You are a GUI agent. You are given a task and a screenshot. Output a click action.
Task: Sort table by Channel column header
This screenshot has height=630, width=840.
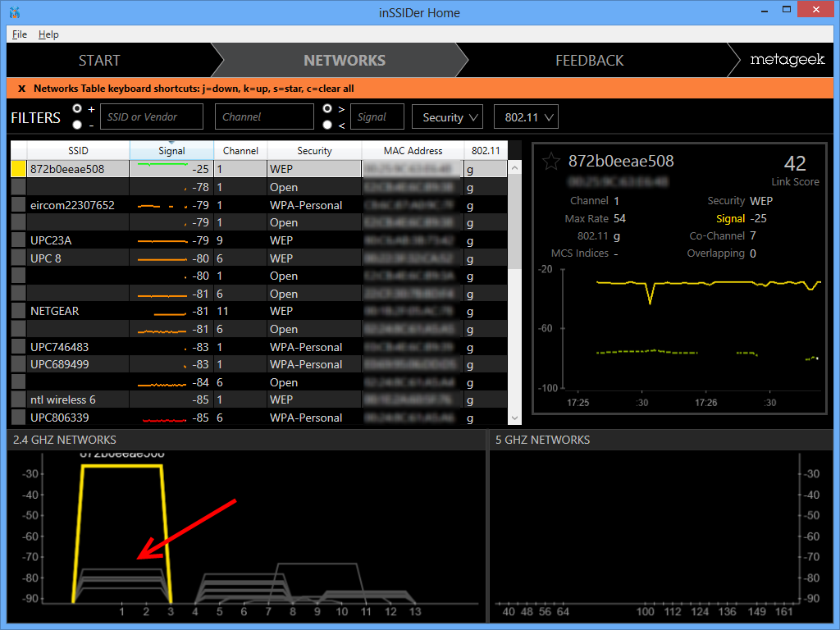(x=240, y=151)
